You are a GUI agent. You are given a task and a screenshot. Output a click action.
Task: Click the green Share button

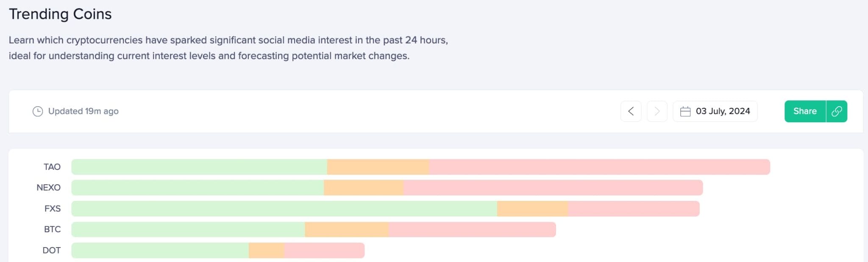tap(805, 111)
